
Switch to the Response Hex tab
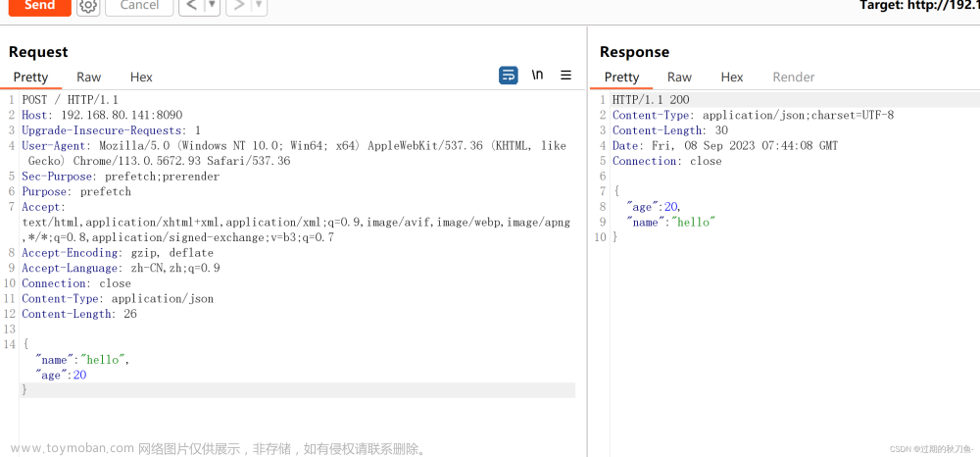click(732, 76)
